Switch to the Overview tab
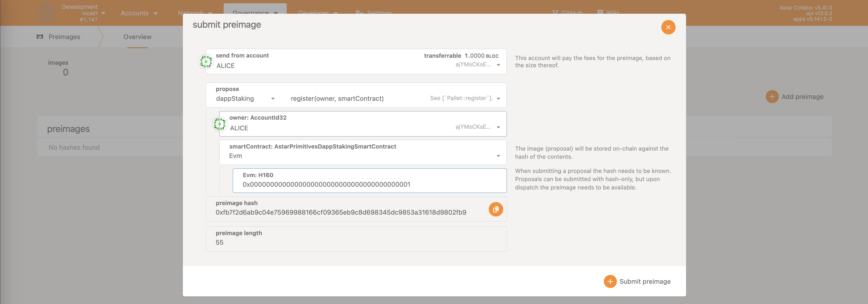 pos(137,37)
